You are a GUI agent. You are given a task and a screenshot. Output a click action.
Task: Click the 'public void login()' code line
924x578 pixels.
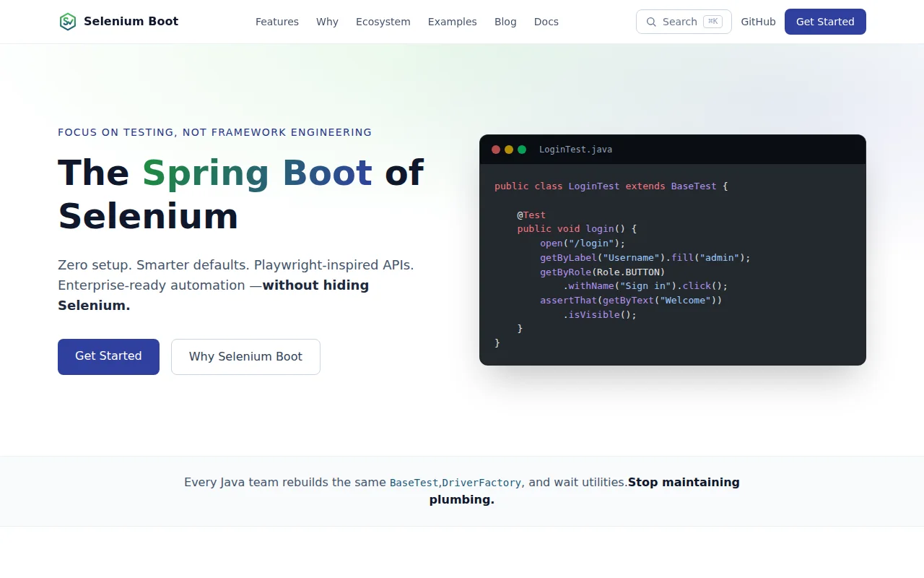click(577, 228)
